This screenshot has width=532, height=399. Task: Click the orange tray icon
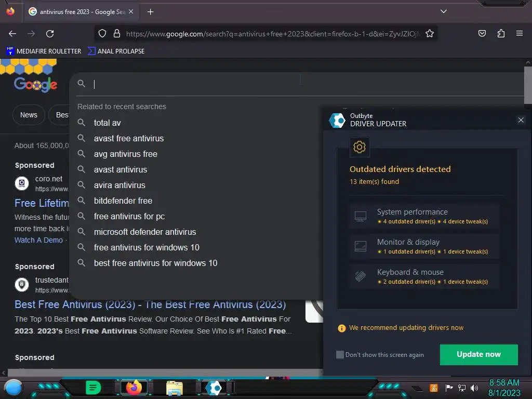pos(434,388)
